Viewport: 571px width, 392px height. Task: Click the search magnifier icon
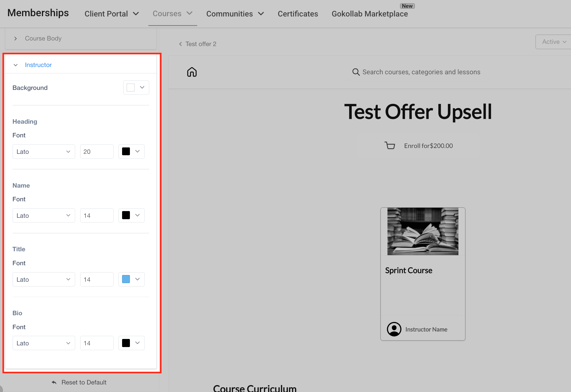click(356, 72)
